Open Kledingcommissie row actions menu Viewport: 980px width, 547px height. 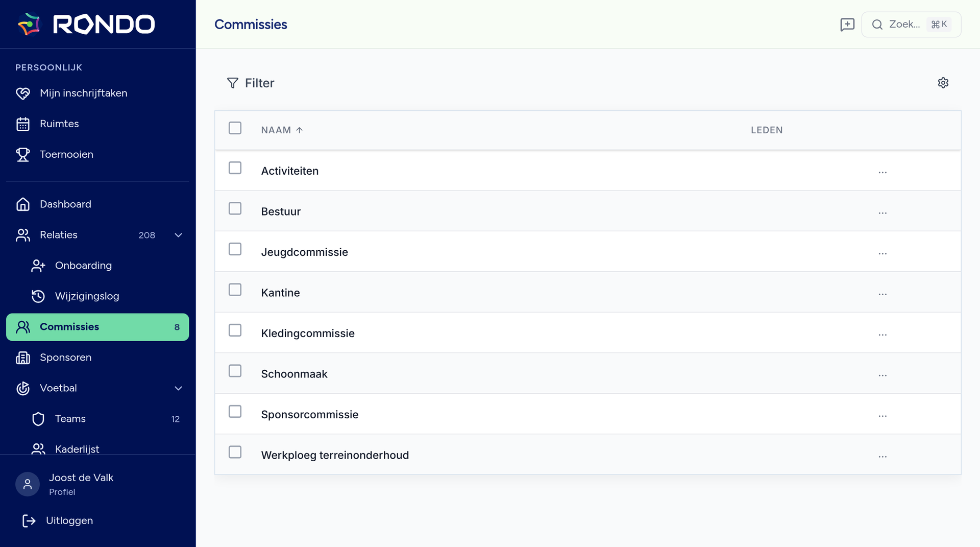point(883,335)
